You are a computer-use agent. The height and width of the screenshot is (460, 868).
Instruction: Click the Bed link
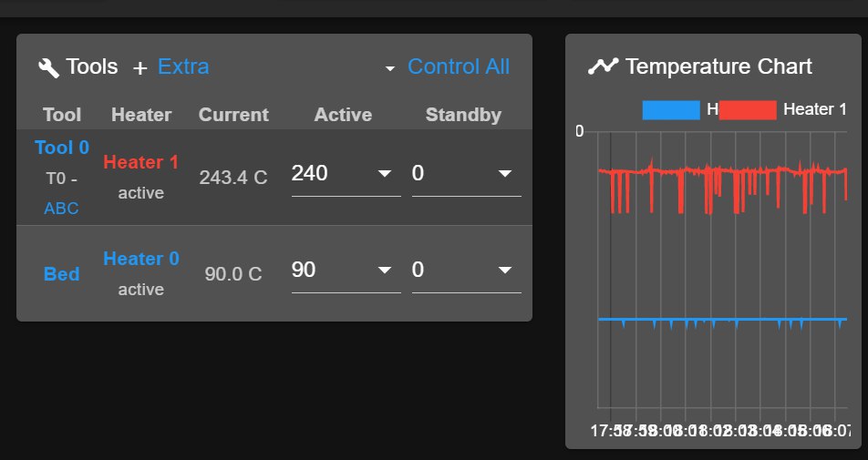coord(61,274)
